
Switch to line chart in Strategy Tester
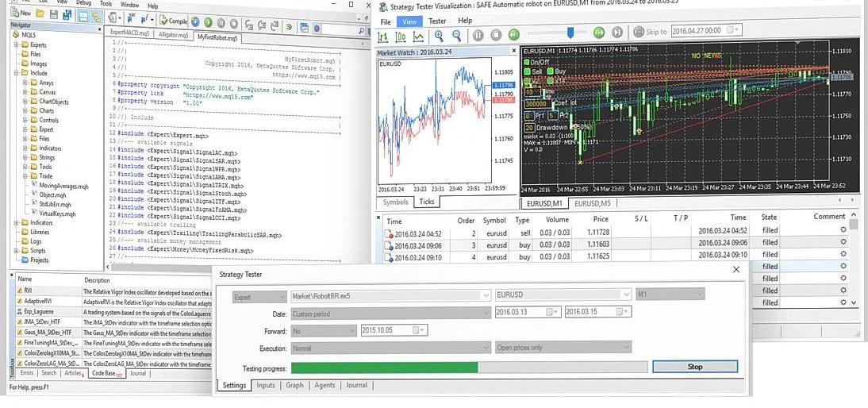coord(419,37)
